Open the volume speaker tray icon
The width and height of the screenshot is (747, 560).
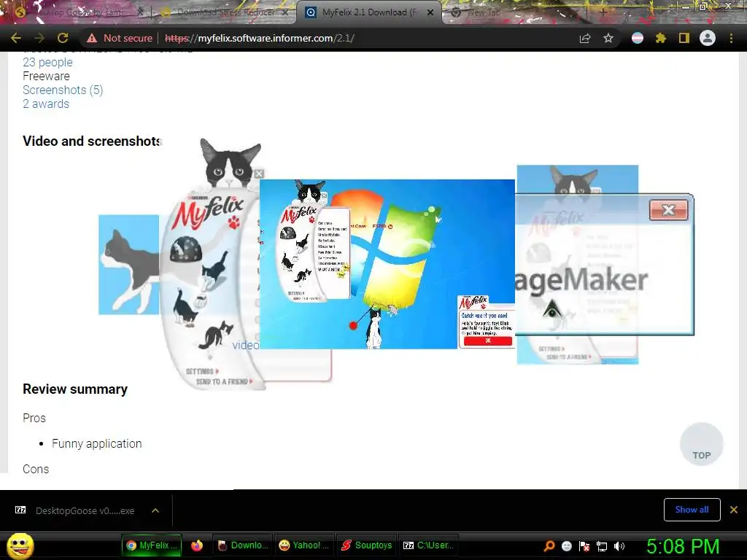[619, 546]
